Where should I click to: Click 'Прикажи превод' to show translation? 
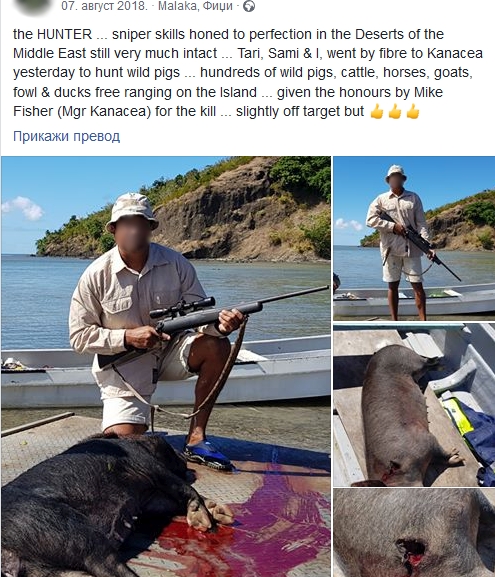(x=67, y=136)
